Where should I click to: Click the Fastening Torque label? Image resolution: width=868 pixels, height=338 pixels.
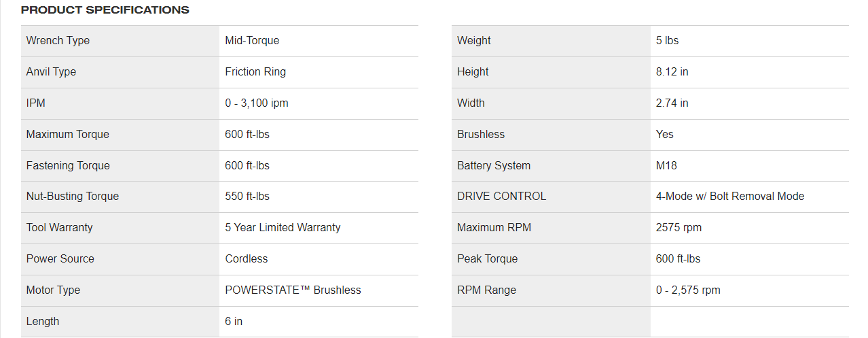[x=68, y=166]
